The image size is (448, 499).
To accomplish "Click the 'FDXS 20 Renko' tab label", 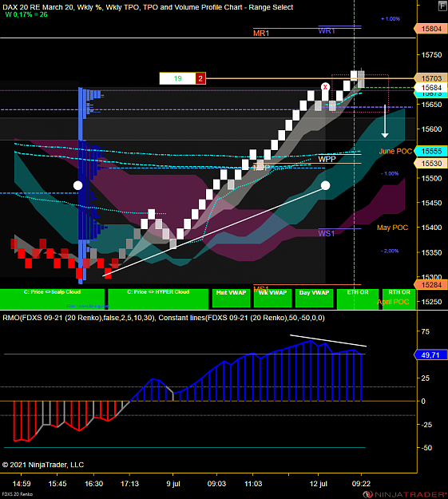I will pyautogui.click(x=18, y=494).
